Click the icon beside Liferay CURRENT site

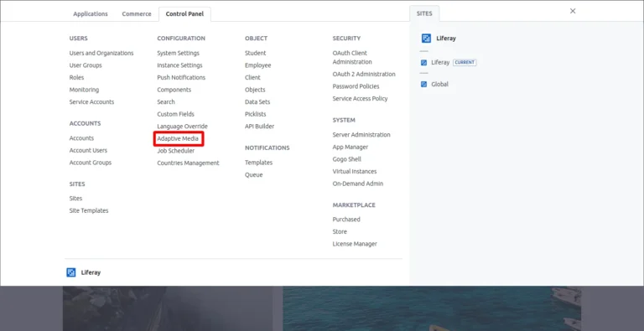tap(423, 63)
